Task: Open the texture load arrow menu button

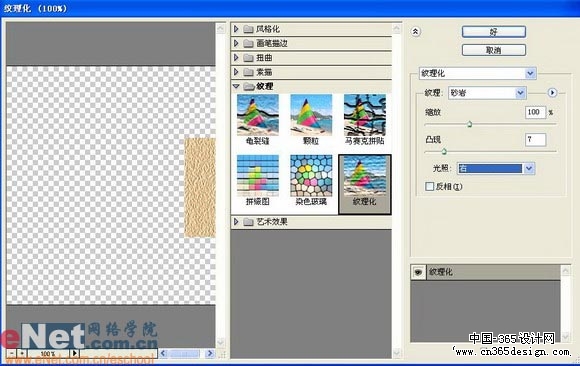Action: 552,93
